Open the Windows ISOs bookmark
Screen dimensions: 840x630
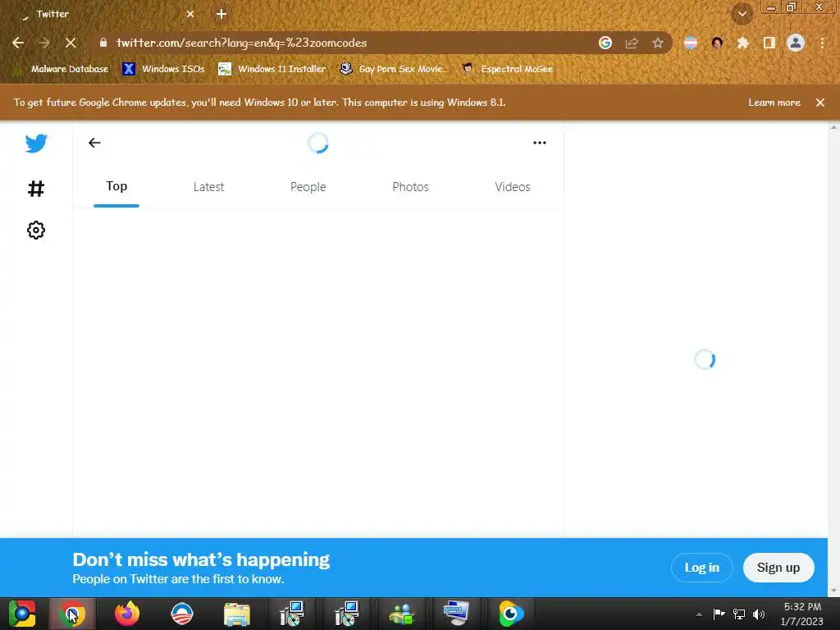pyautogui.click(x=163, y=69)
